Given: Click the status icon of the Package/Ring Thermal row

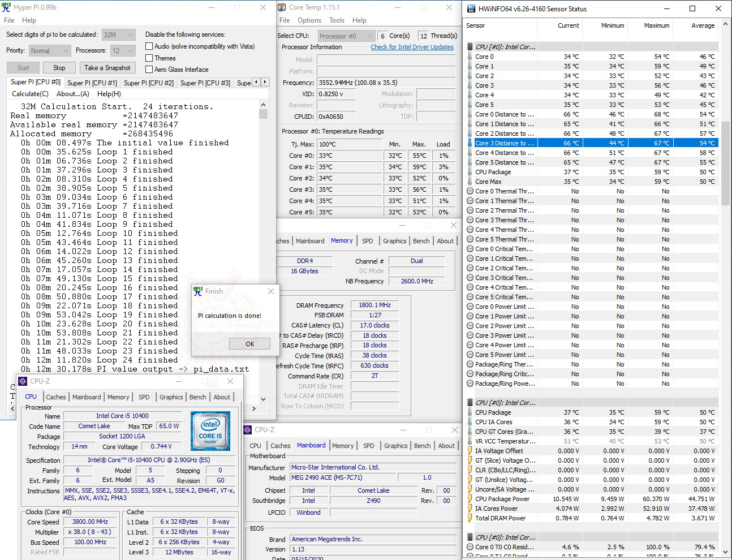Looking at the screenshot, I should click(470, 364).
